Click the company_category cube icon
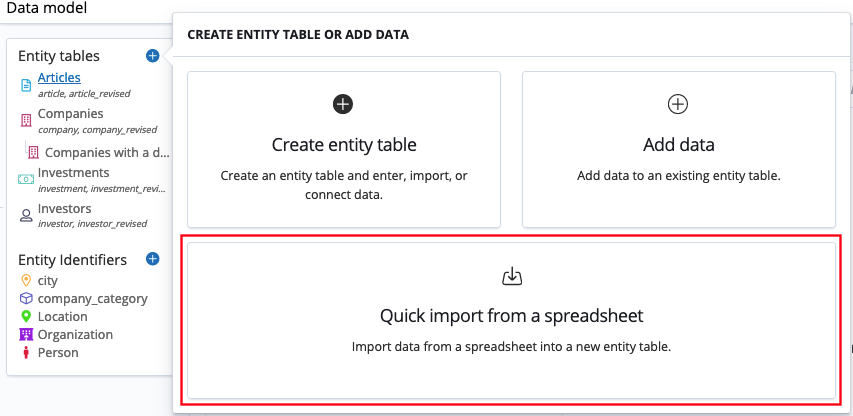 (x=27, y=299)
